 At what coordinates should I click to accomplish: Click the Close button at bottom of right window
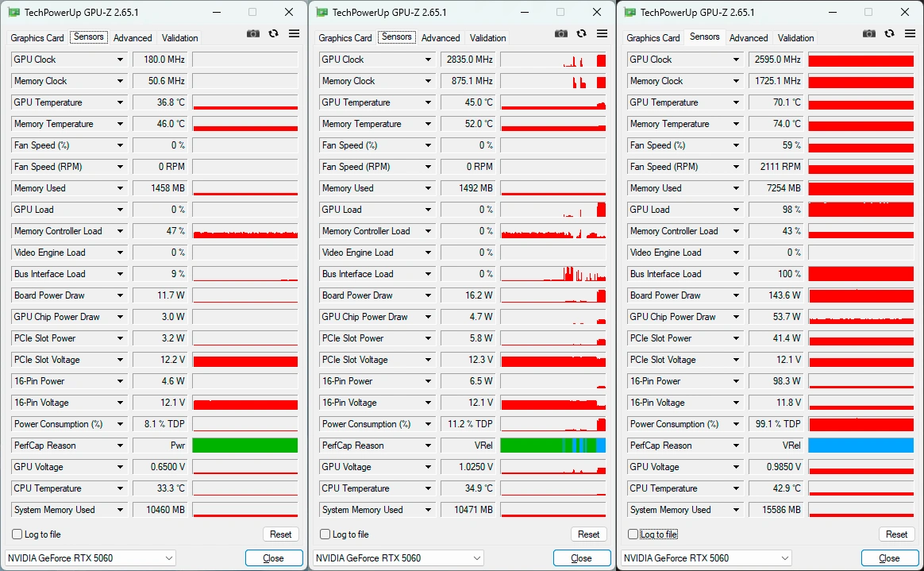point(890,558)
